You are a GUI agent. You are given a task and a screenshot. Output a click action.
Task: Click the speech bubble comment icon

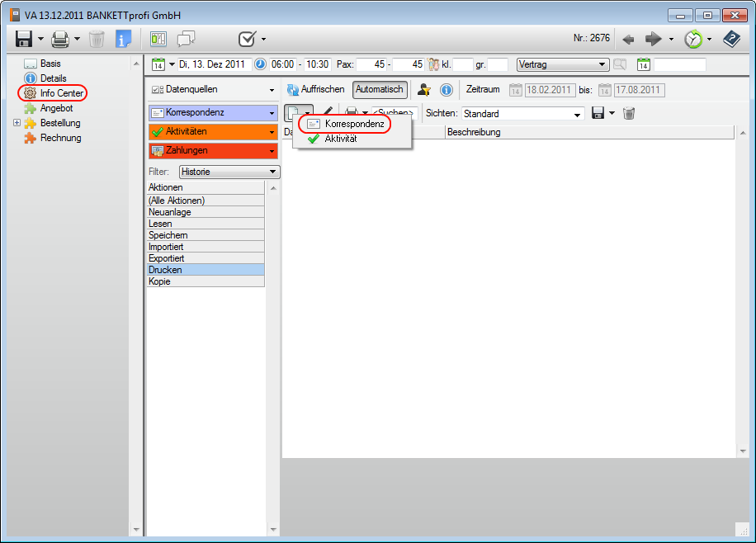tap(187, 39)
